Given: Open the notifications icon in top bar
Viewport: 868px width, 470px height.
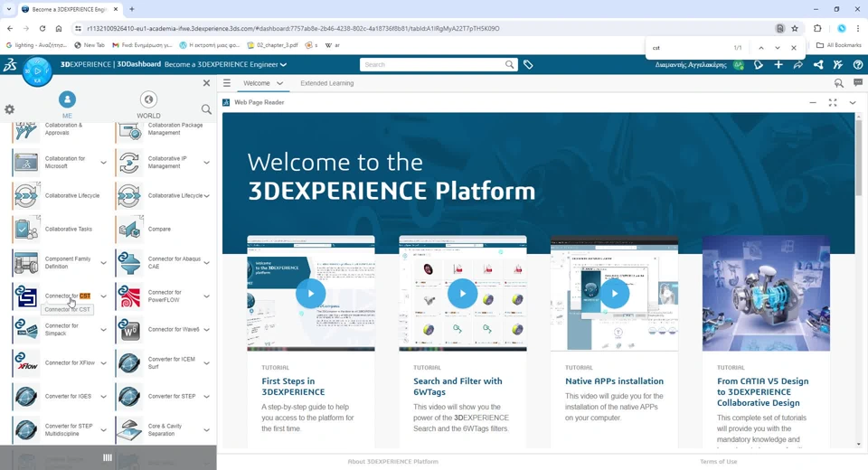Looking at the screenshot, I should pos(759,65).
